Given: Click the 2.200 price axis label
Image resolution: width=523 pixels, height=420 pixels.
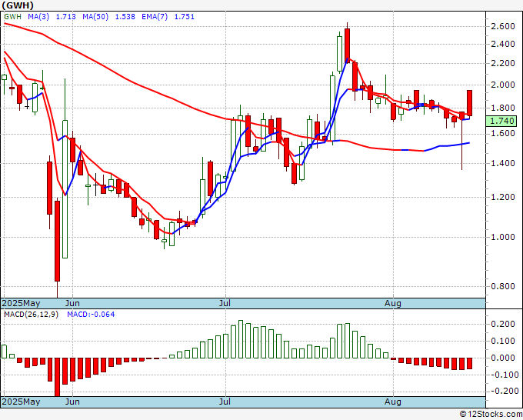Looking at the screenshot, I should 503,63.
